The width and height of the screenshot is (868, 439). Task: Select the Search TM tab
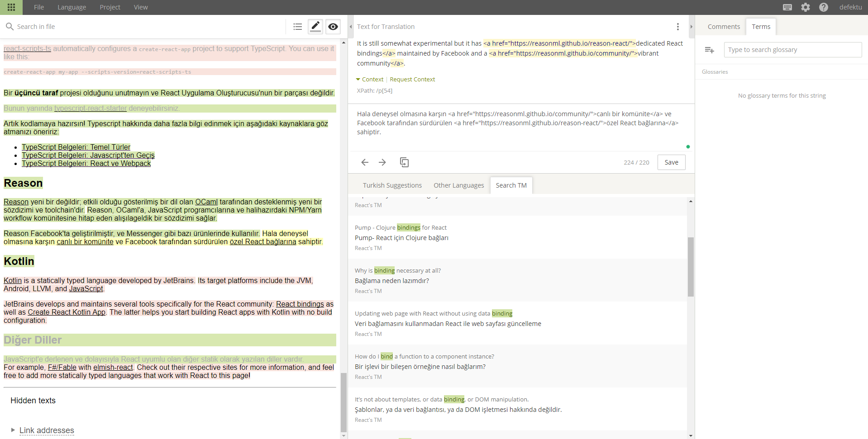[x=511, y=185]
